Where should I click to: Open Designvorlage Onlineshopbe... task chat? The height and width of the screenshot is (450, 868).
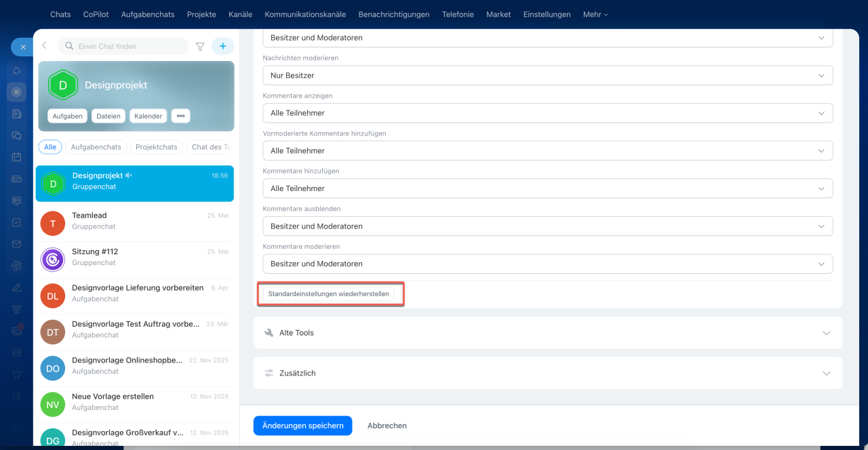(x=135, y=369)
